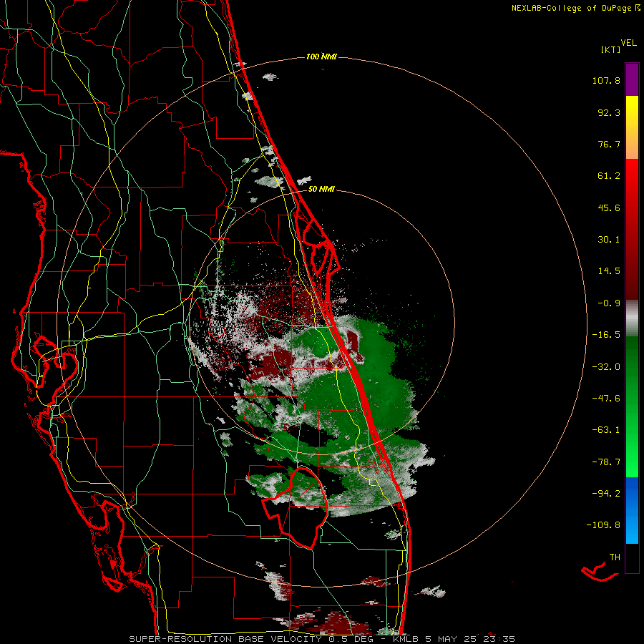Screen dimensions: 644x644
Task: Click the 45.6 velocity scale value
Action: (x=609, y=208)
